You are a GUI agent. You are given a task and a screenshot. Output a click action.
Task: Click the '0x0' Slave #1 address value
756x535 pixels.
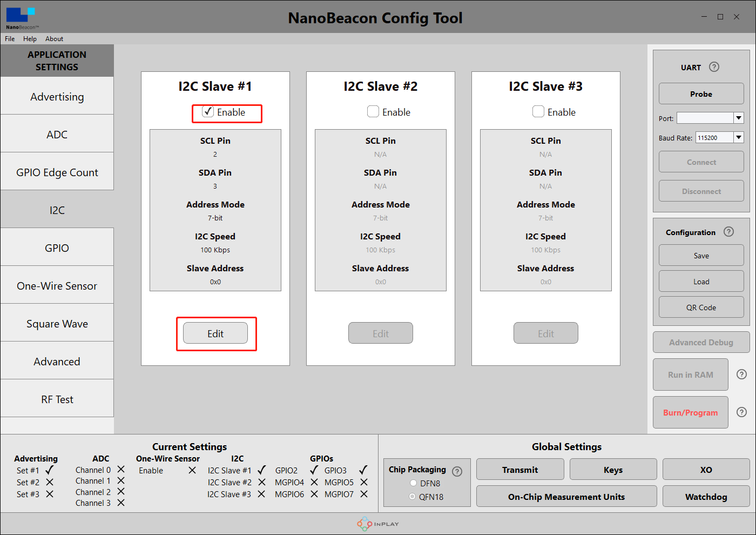pos(215,282)
